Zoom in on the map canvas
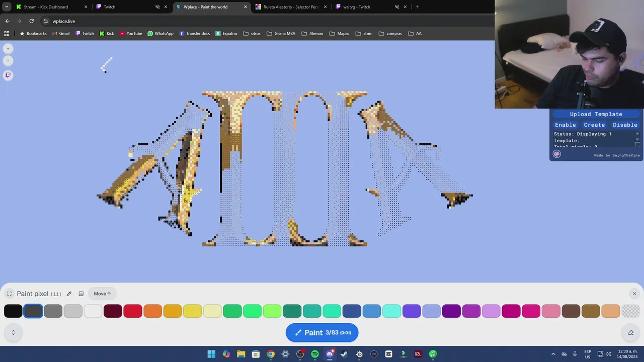This screenshot has height=362, width=644. coord(8,49)
